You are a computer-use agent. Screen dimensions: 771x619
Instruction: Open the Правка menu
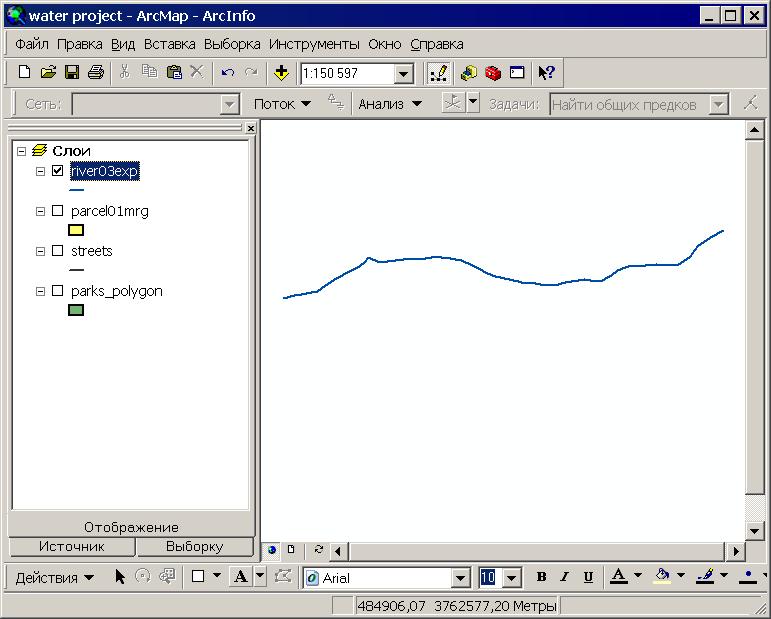pyautogui.click(x=80, y=44)
